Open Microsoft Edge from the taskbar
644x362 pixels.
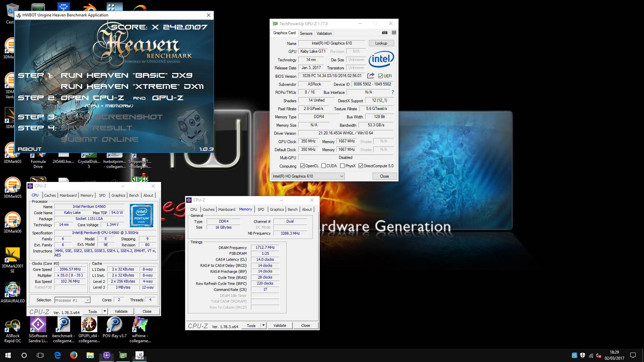57,355
